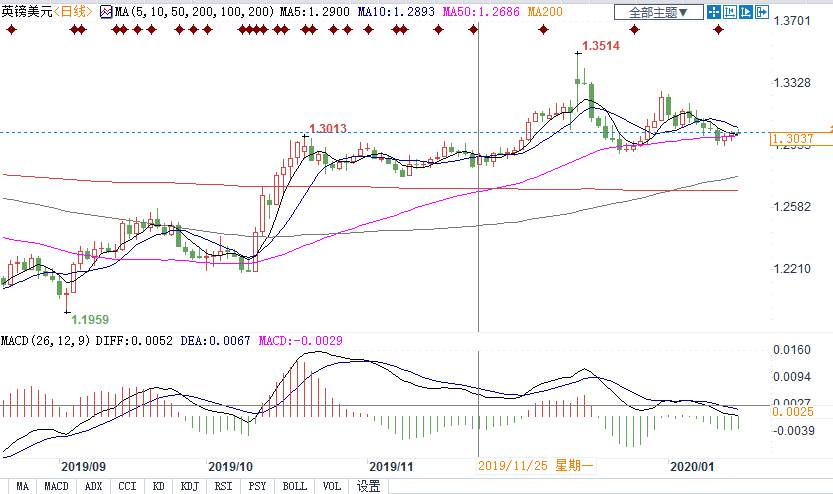The height and width of the screenshot is (494, 833).
Task: Click the DEA:0.0067 value
Action: pos(215,340)
